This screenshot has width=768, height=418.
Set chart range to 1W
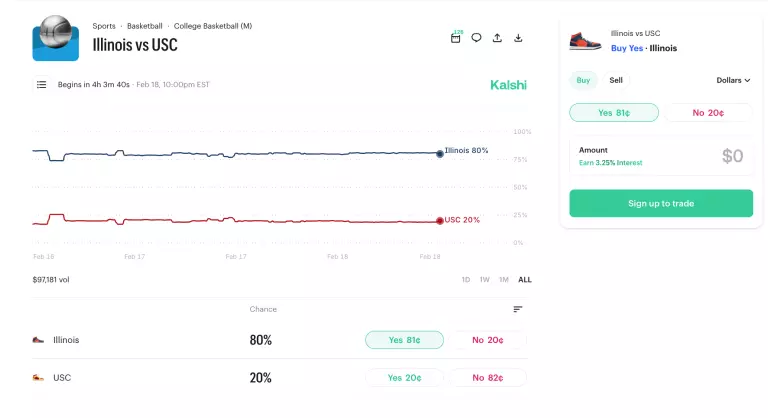(484, 280)
